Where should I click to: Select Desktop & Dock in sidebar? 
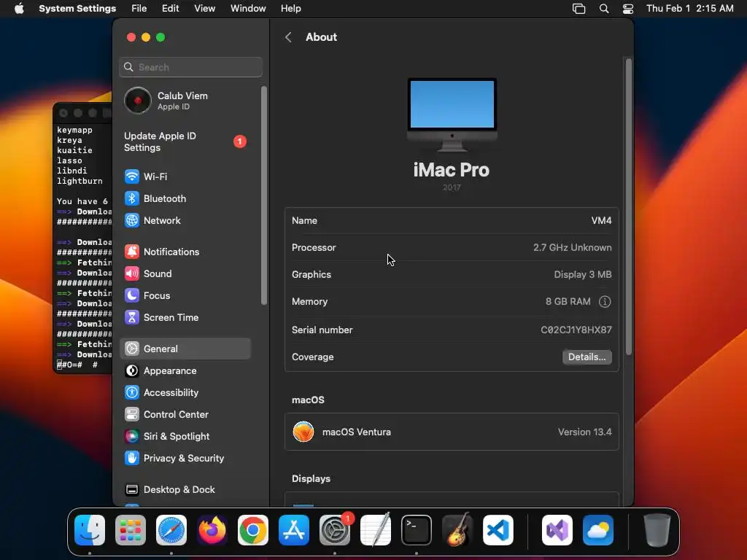[185, 489]
